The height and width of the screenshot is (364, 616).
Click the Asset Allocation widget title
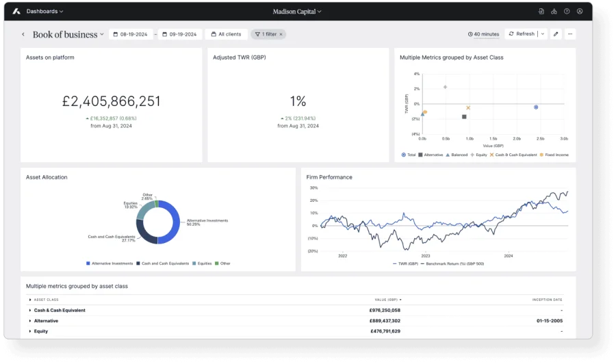click(47, 177)
